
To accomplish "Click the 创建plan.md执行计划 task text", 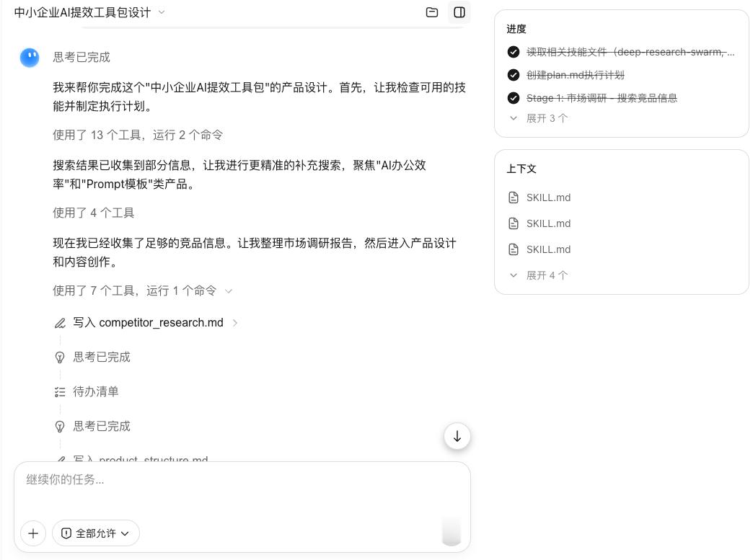I will pyautogui.click(x=576, y=75).
